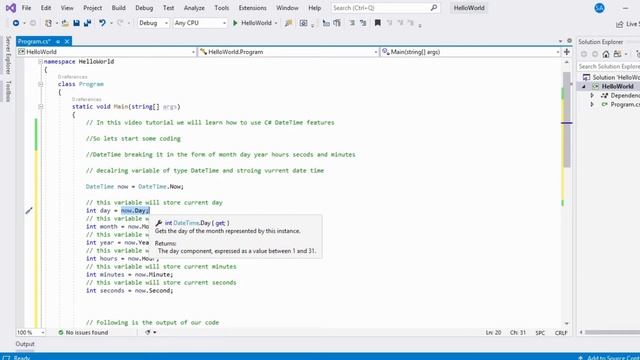Open the File menu
The height and width of the screenshot is (360, 640).
(26, 8)
